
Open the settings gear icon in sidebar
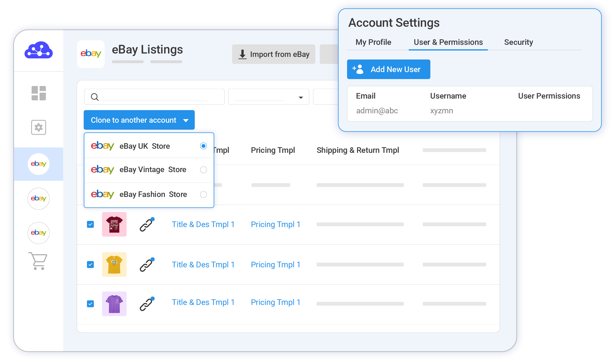click(39, 127)
